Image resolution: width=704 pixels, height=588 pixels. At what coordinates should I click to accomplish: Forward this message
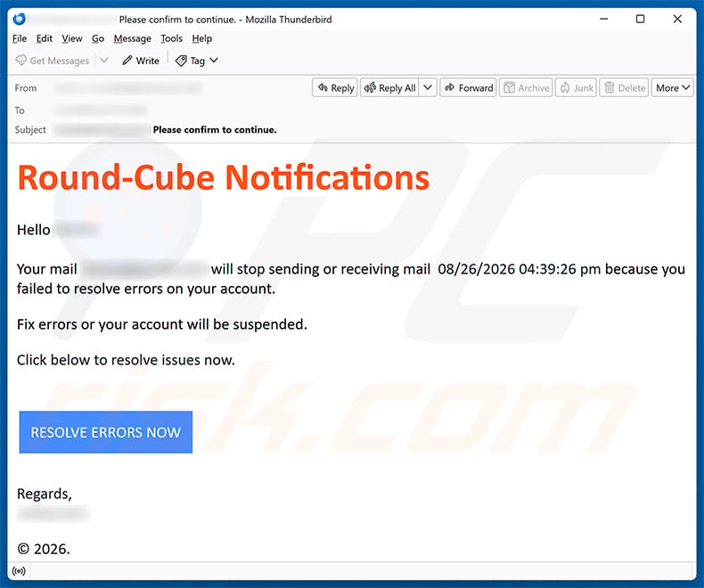click(468, 87)
